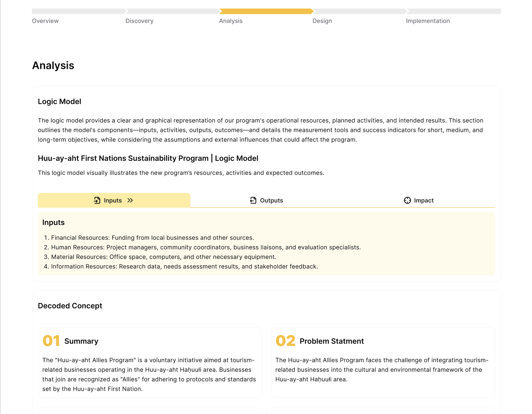The height and width of the screenshot is (414, 532).
Task: Jump to the Implementation step
Action: [428, 21]
